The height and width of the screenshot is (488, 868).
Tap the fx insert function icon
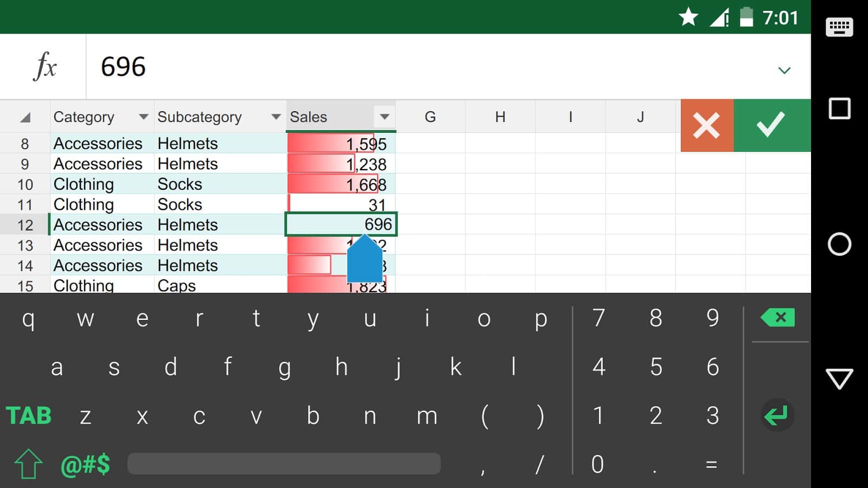click(x=44, y=67)
